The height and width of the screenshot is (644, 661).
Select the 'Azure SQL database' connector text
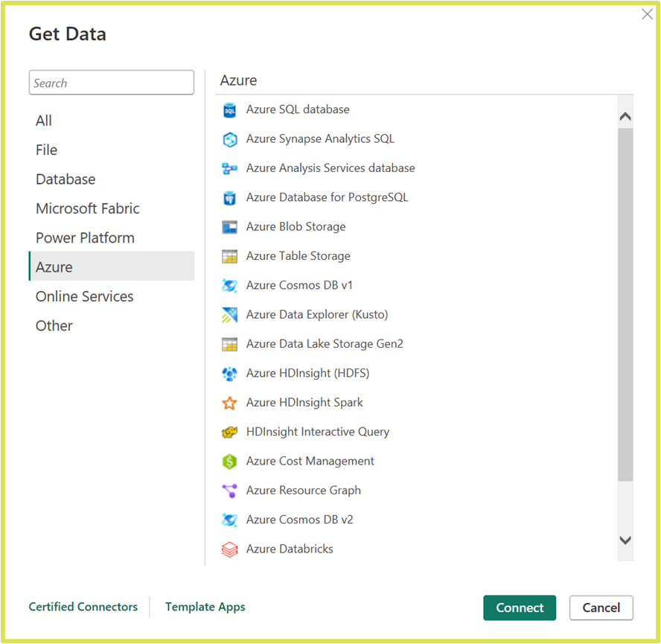pos(298,109)
